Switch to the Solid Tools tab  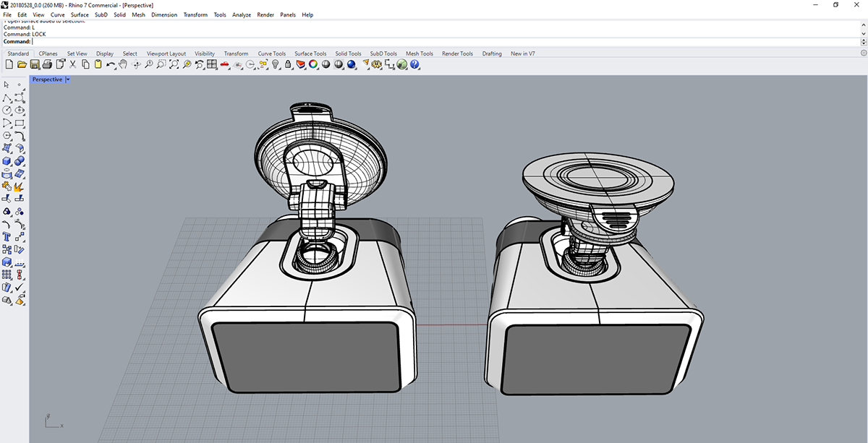pyautogui.click(x=348, y=53)
